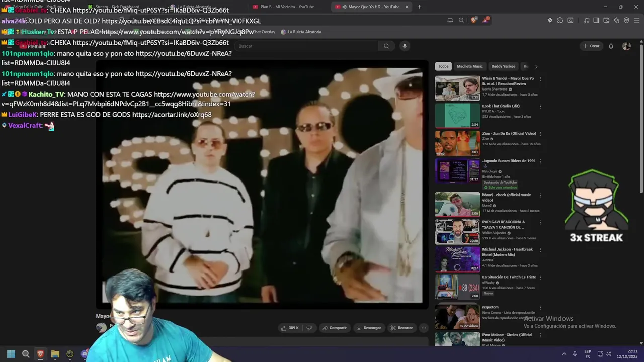
Task: Open options menu for bbno$ - check video
Action: point(541,195)
